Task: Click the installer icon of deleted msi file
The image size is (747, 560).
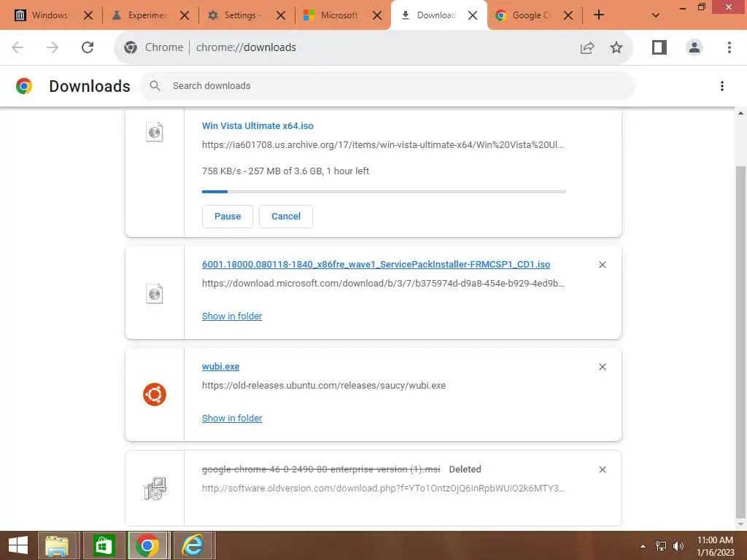Action: click(x=155, y=488)
